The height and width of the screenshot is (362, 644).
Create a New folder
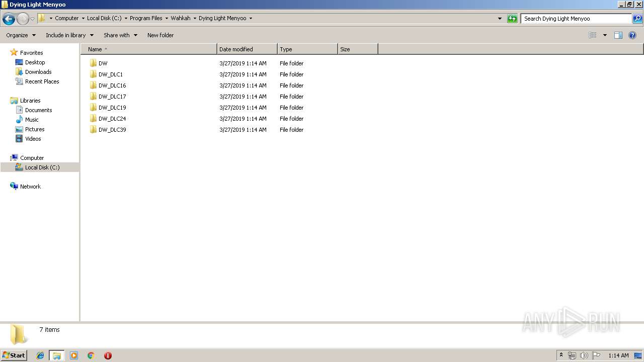coord(160,35)
